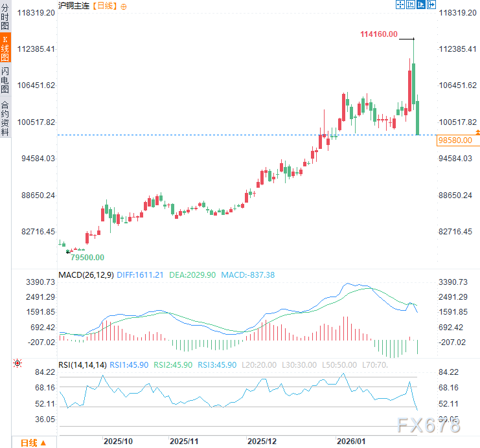Click the 2025/12 date on time axis
The image size is (480, 448).
pyautogui.click(x=262, y=441)
